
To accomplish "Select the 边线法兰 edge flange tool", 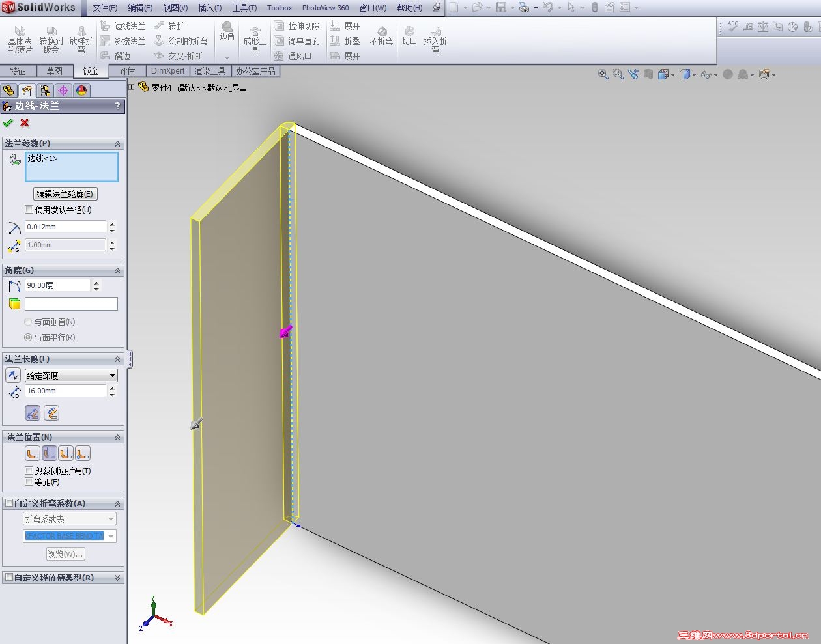I will pos(123,26).
